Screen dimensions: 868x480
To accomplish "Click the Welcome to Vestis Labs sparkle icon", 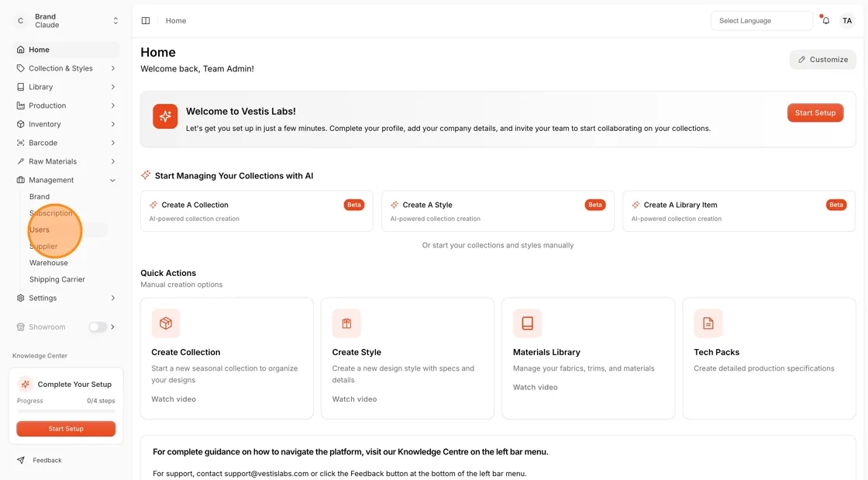I will (165, 116).
